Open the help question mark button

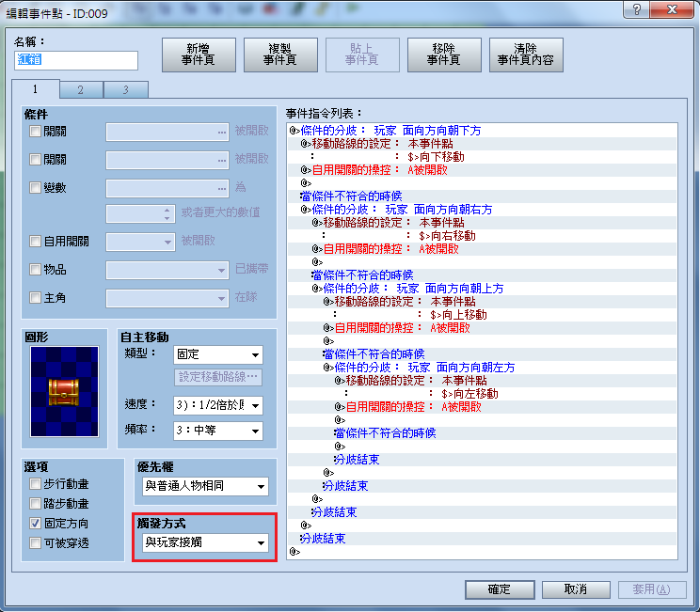(x=637, y=9)
